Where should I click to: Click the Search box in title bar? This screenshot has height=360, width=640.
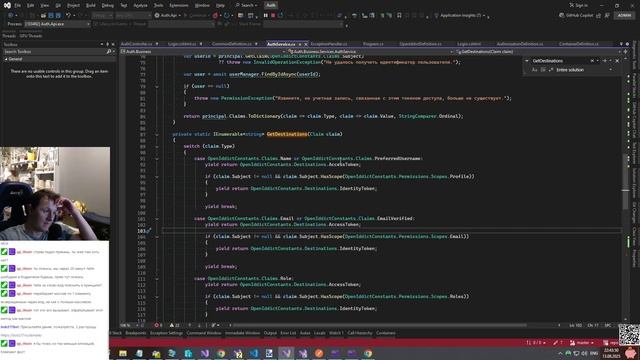pyautogui.click(x=246, y=5)
